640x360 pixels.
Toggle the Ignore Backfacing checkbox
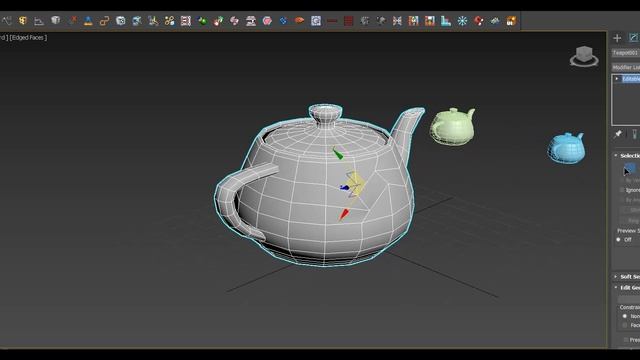[x=622, y=190]
